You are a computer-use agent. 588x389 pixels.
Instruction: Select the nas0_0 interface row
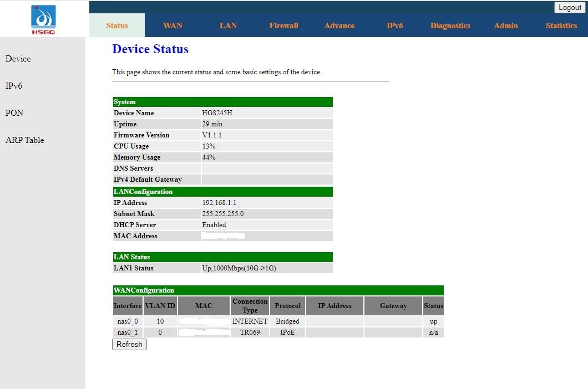click(x=278, y=321)
